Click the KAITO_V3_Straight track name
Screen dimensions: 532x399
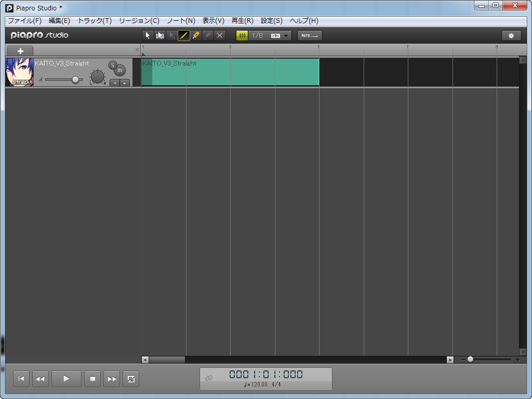[62, 63]
